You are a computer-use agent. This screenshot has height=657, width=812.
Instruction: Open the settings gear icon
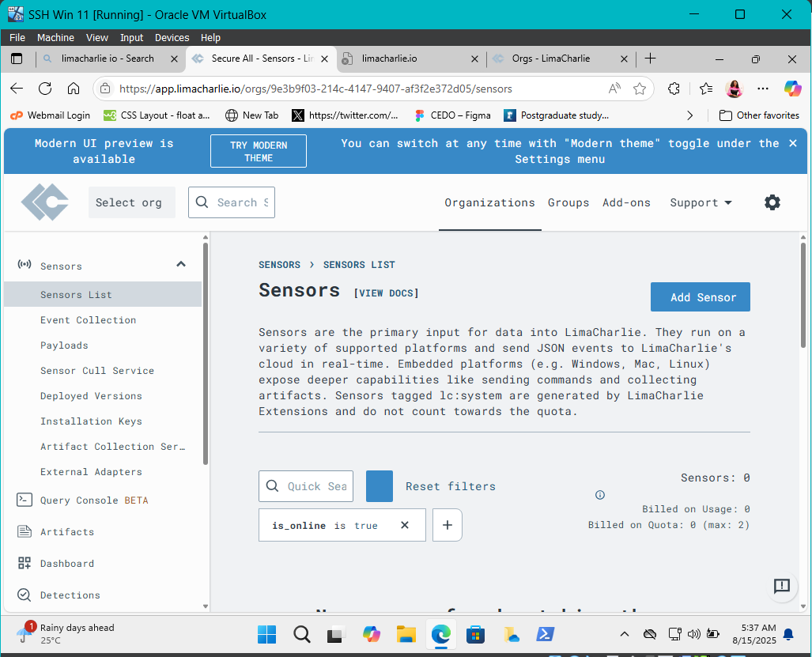[772, 202]
